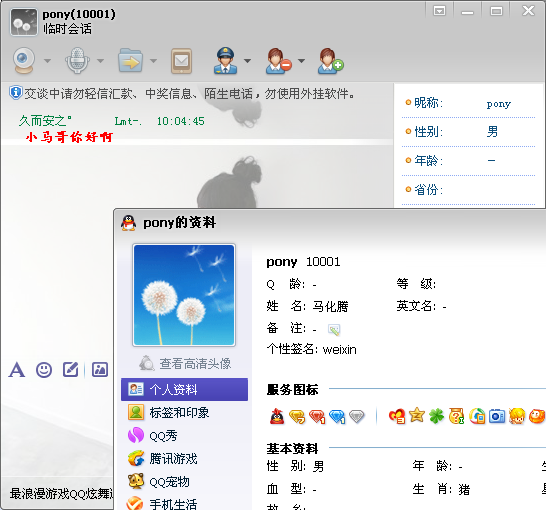Click the blue camera album service icon

point(497,416)
